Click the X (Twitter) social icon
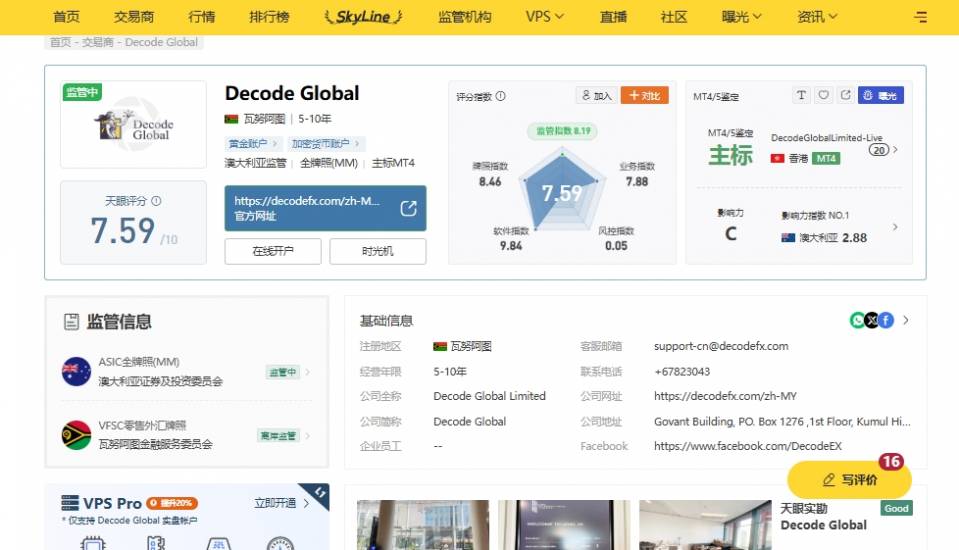The width and height of the screenshot is (959, 550). pos(872,320)
